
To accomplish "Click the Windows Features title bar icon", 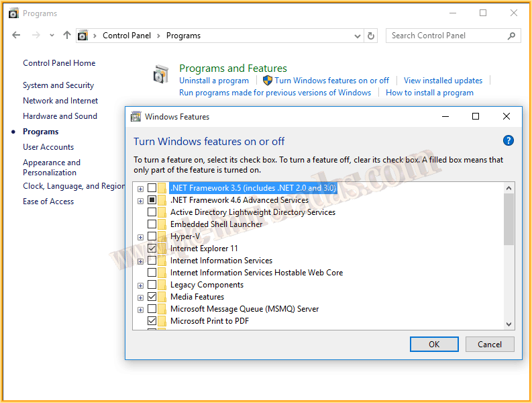I will 136,117.
